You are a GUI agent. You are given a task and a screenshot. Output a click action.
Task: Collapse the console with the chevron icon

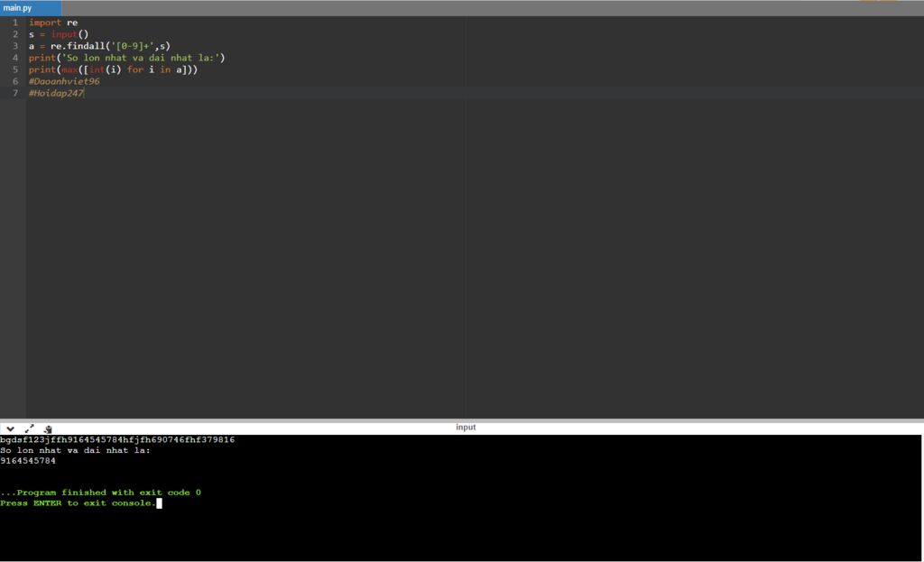10,428
